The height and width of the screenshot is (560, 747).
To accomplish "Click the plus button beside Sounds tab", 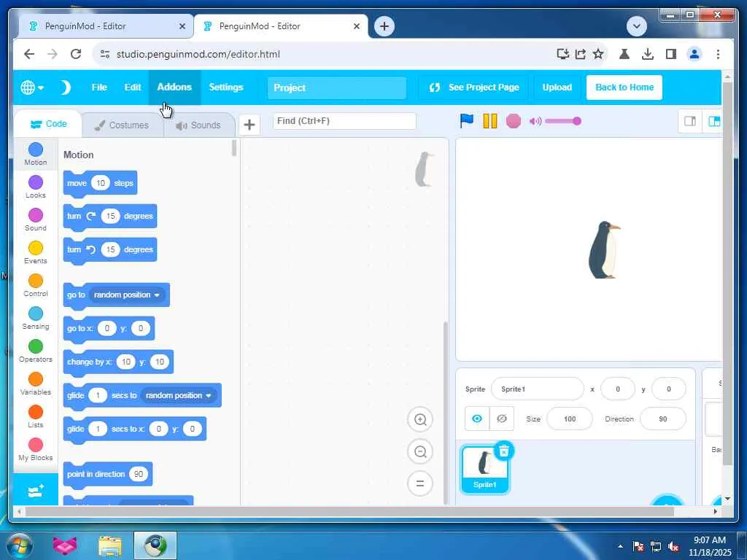I will click(249, 125).
